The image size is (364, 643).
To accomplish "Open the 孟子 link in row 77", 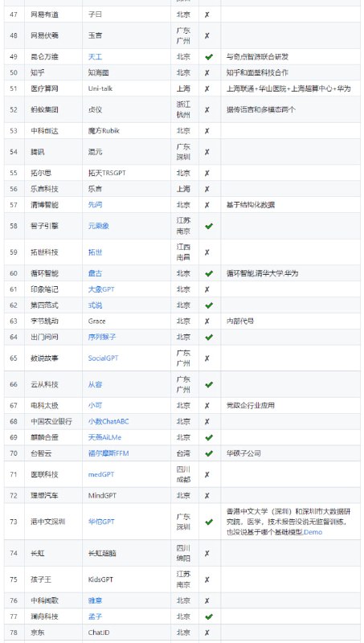I will coord(95,616).
